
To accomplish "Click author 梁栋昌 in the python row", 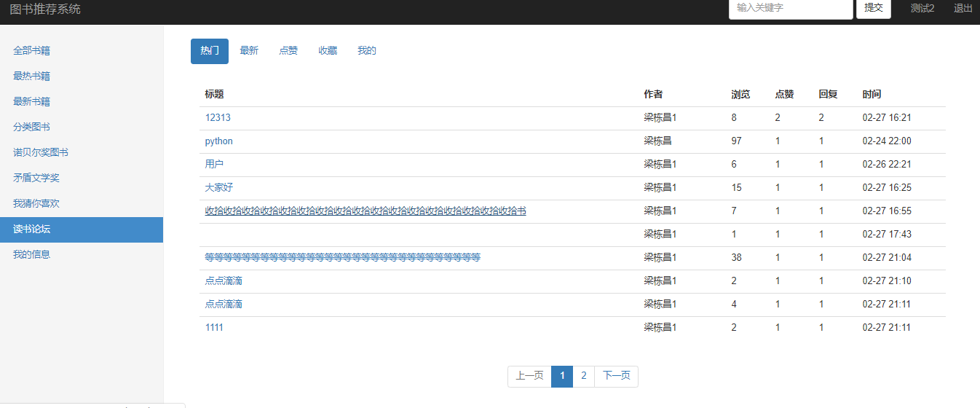I will coord(657,141).
